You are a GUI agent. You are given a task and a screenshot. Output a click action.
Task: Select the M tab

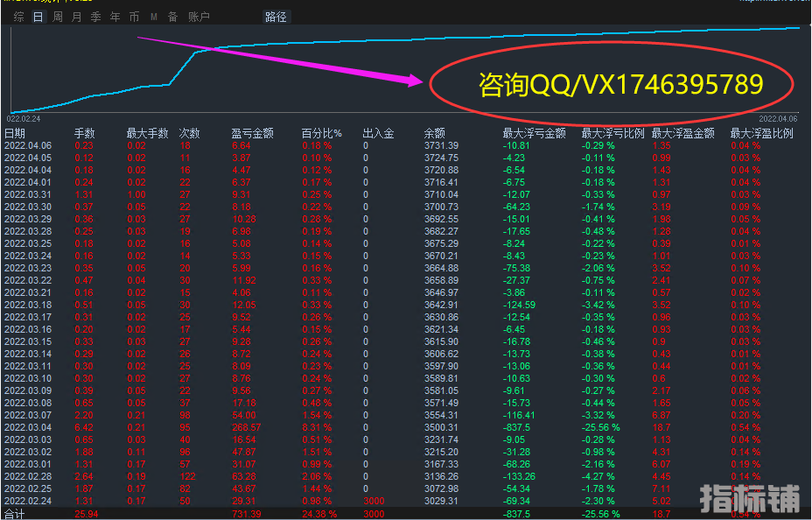(154, 17)
